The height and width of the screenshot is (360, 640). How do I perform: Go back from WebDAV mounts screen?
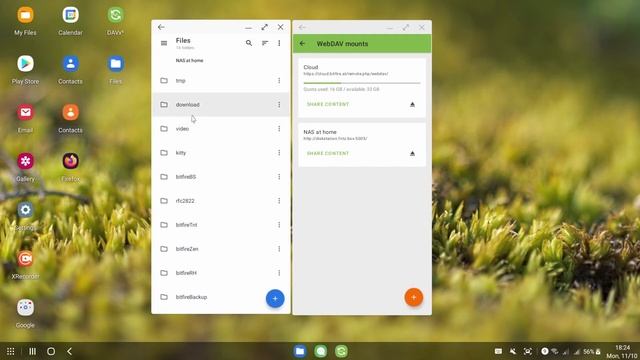[302, 43]
